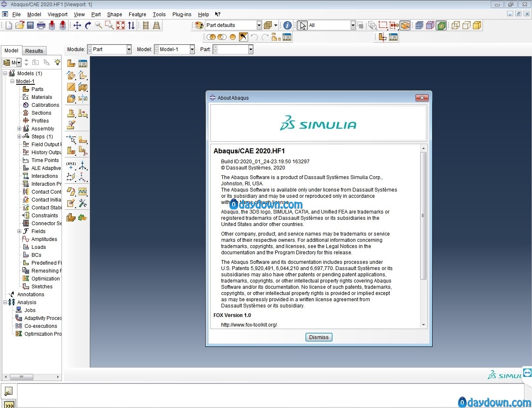Viewport: 532px width, 408px height.
Task: Click the command line interface button
Action: 9,404
